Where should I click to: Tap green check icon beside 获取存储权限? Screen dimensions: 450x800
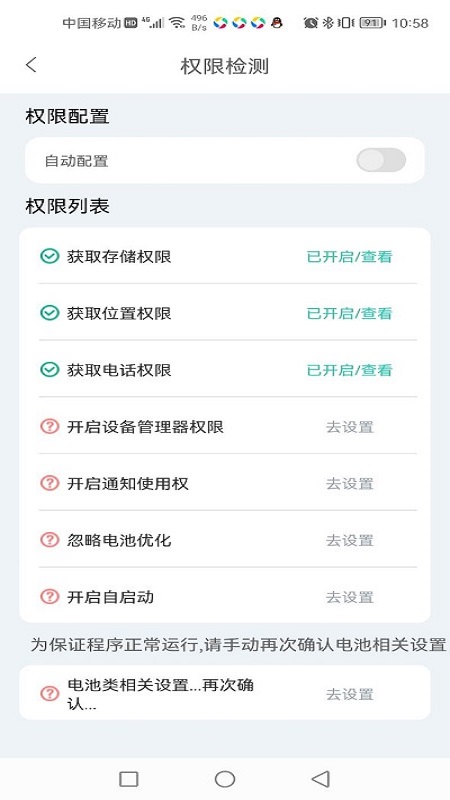pyautogui.click(x=49, y=256)
